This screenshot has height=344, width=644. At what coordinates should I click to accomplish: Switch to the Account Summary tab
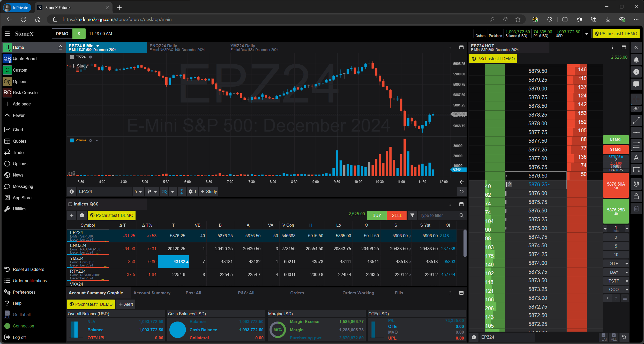pos(152,293)
